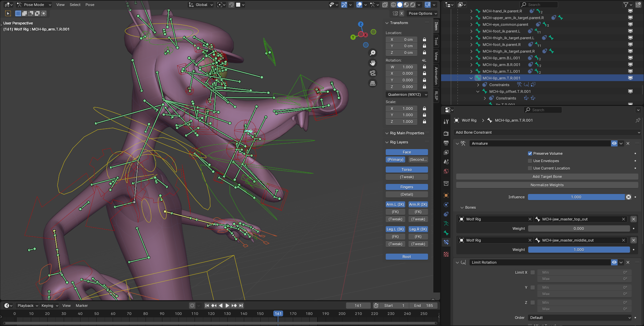Open the Scene properties tab icon
Viewport: 644px width, 326px height.
[446, 161]
